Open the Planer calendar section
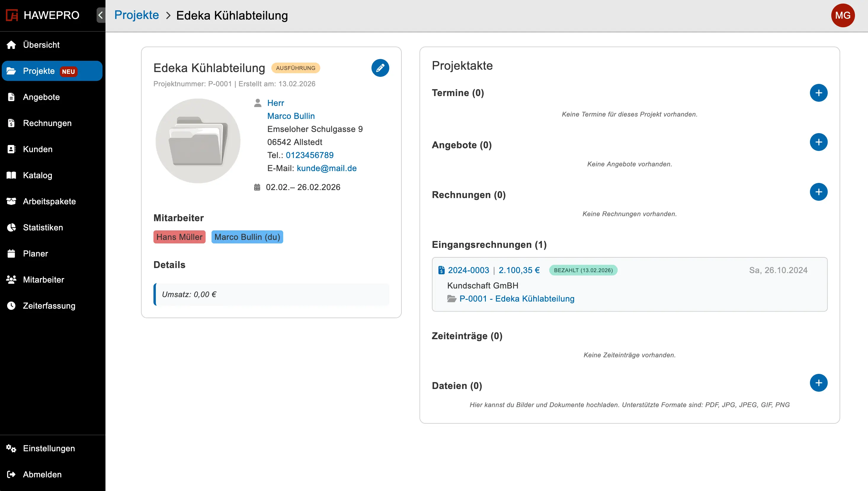Image resolution: width=868 pixels, height=491 pixels. coord(35,253)
